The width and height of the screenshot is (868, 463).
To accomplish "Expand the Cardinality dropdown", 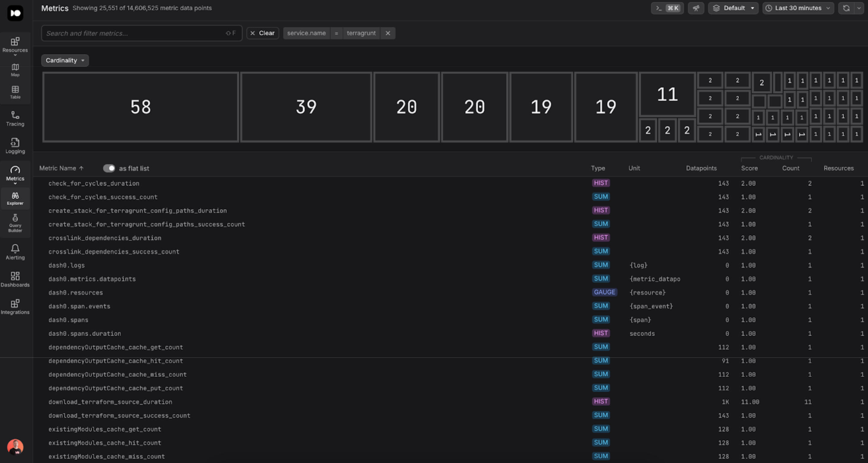I will [x=65, y=60].
